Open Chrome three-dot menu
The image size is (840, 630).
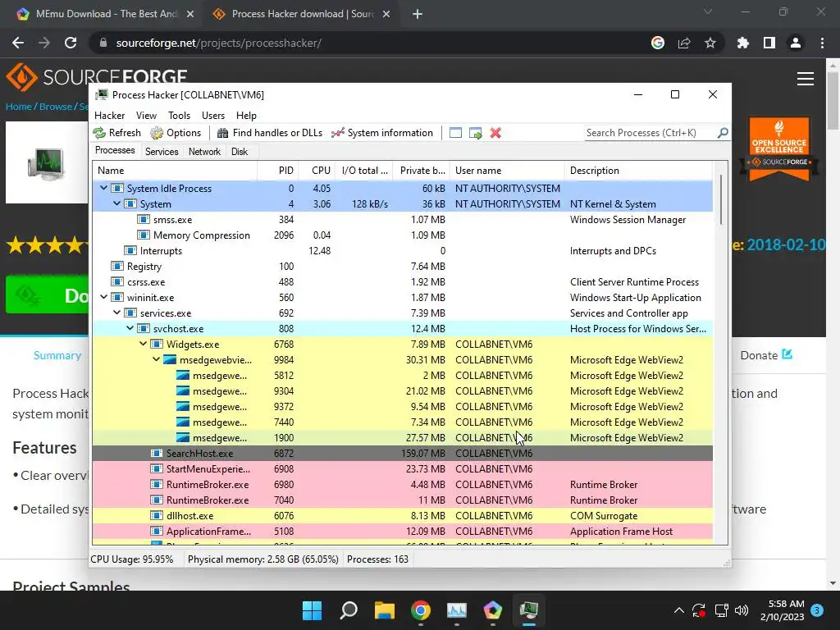(822, 43)
